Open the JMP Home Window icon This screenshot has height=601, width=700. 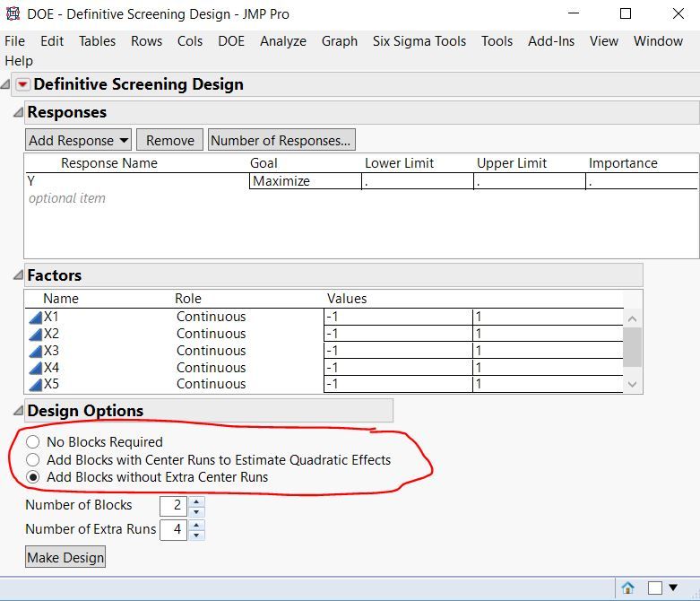tap(627, 588)
